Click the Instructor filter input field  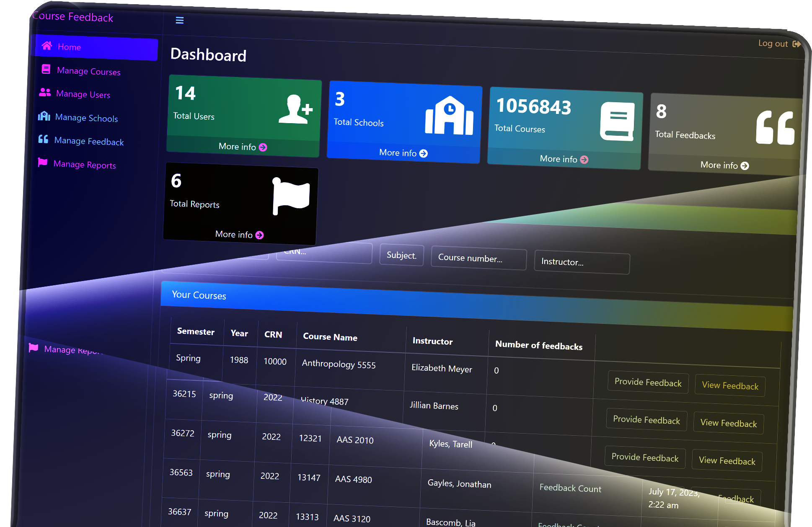[x=582, y=263]
